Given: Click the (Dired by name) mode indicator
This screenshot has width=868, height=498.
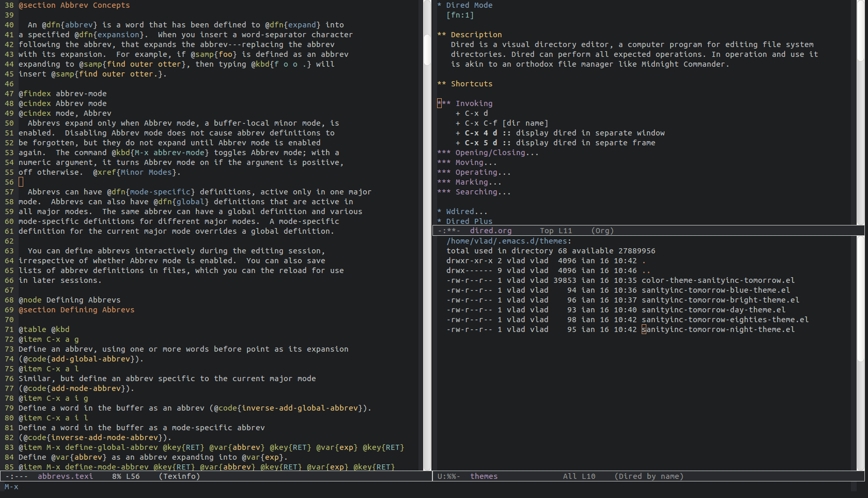Looking at the screenshot, I should click(x=649, y=476).
